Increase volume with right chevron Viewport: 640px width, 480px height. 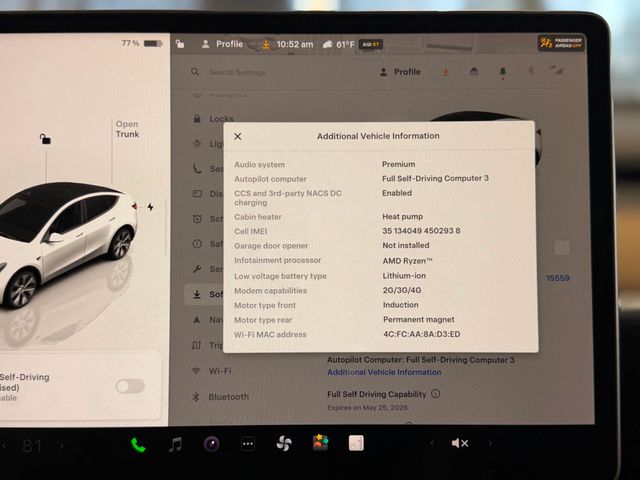coord(490,443)
